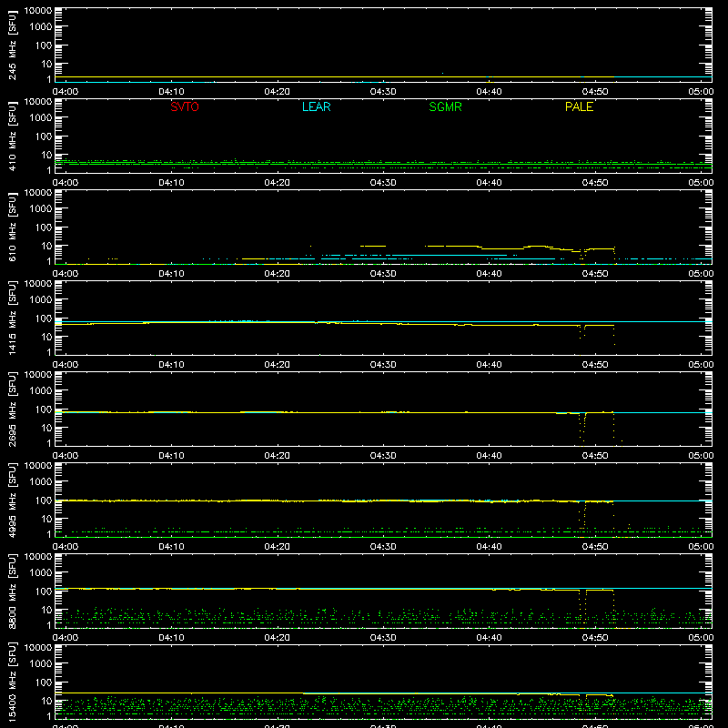The width and height of the screenshot is (728, 728).
Task: Select the "610 MHz [SFU]" axis title
Action: pyautogui.click(x=12, y=227)
